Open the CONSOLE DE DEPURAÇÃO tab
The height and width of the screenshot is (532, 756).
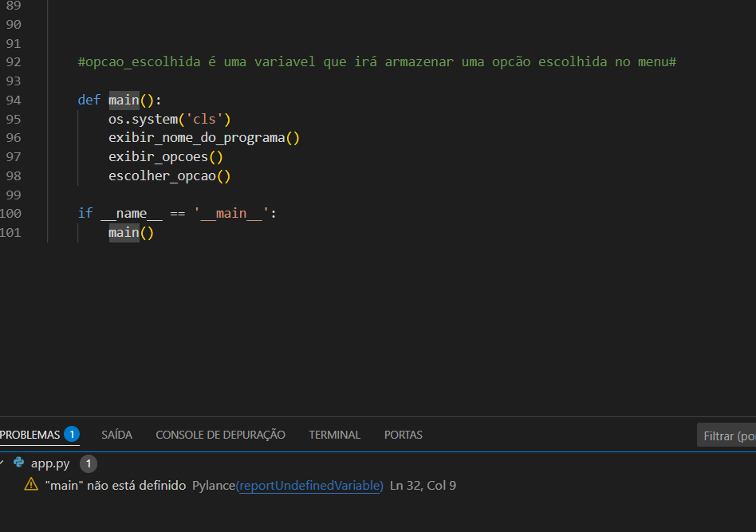point(220,435)
